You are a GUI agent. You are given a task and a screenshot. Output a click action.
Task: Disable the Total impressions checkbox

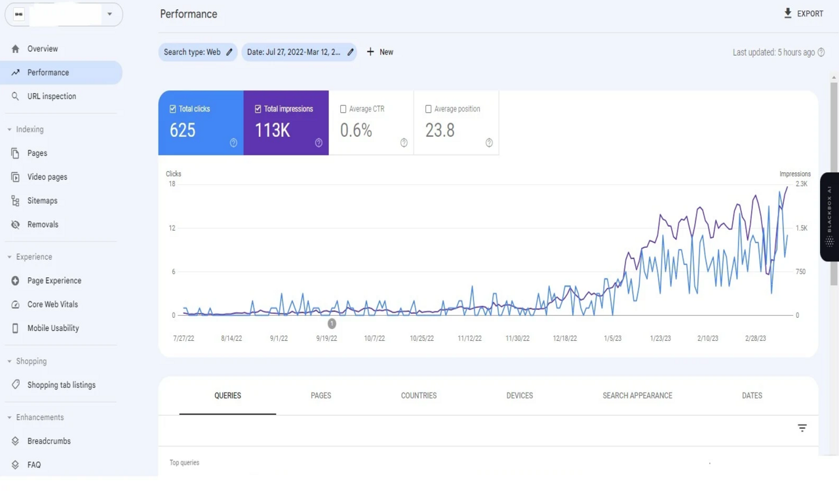click(x=258, y=109)
